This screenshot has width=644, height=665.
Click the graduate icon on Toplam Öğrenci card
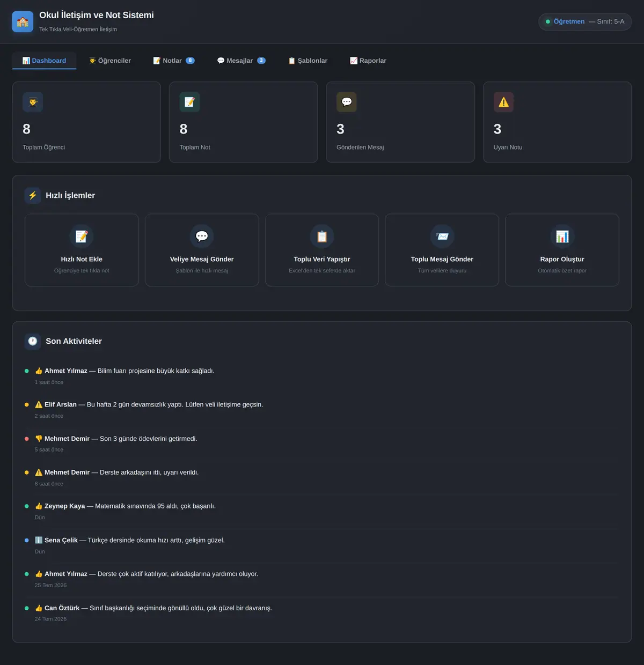(x=33, y=102)
